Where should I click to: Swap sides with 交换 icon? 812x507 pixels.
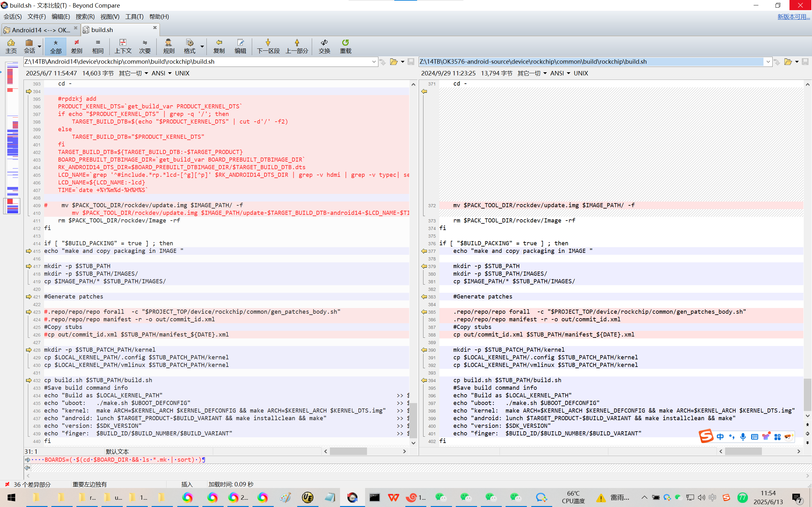pos(324,46)
